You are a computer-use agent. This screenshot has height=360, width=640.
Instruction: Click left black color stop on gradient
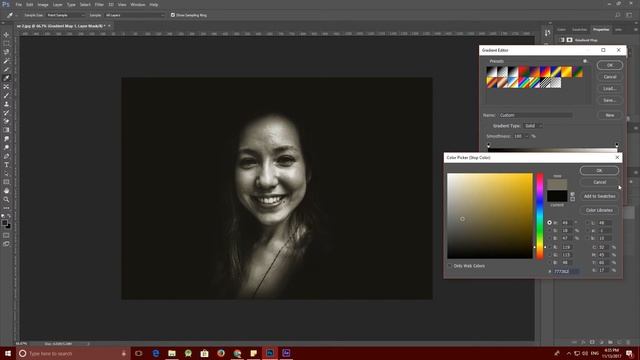pyautogui.click(x=489, y=145)
